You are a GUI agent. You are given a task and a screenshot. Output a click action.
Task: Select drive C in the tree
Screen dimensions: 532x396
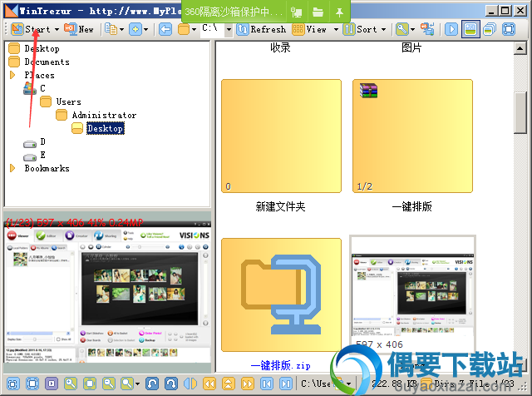(x=42, y=88)
